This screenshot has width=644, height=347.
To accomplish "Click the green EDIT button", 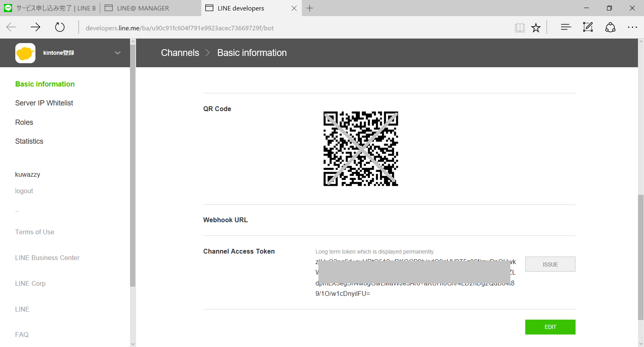I will coord(550,327).
